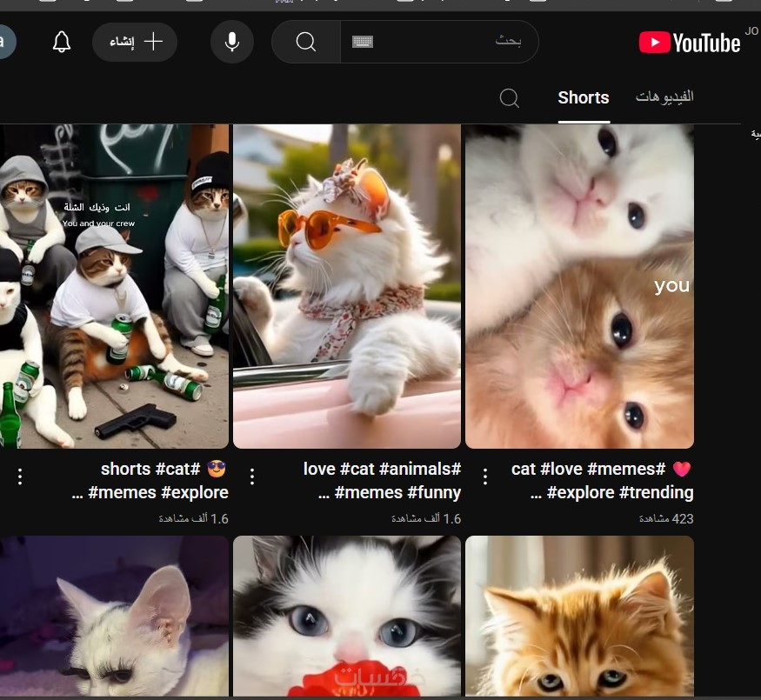The height and width of the screenshot is (700, 761).
Task: Open Short with two kittens 'you'
Action: [x=579, y=286]
